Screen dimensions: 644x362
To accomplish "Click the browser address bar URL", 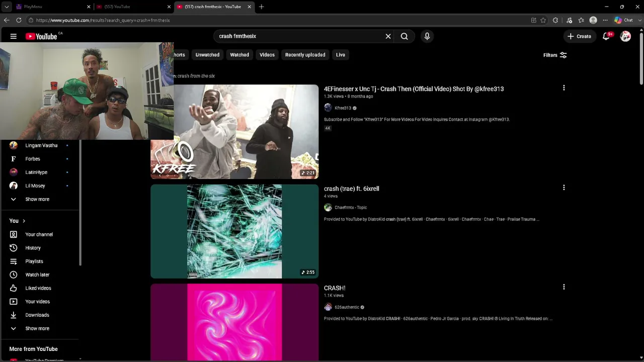I will coord(103,20).
